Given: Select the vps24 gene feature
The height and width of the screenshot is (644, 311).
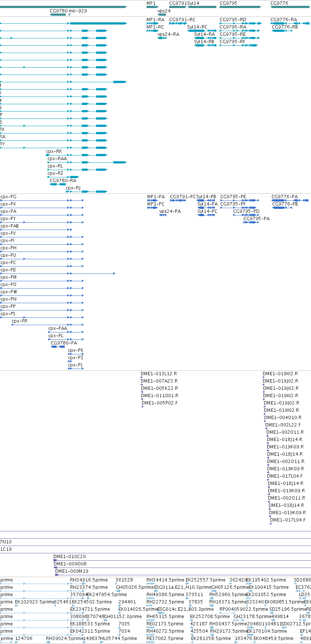Looking at the screenshot, I should 162,15.
